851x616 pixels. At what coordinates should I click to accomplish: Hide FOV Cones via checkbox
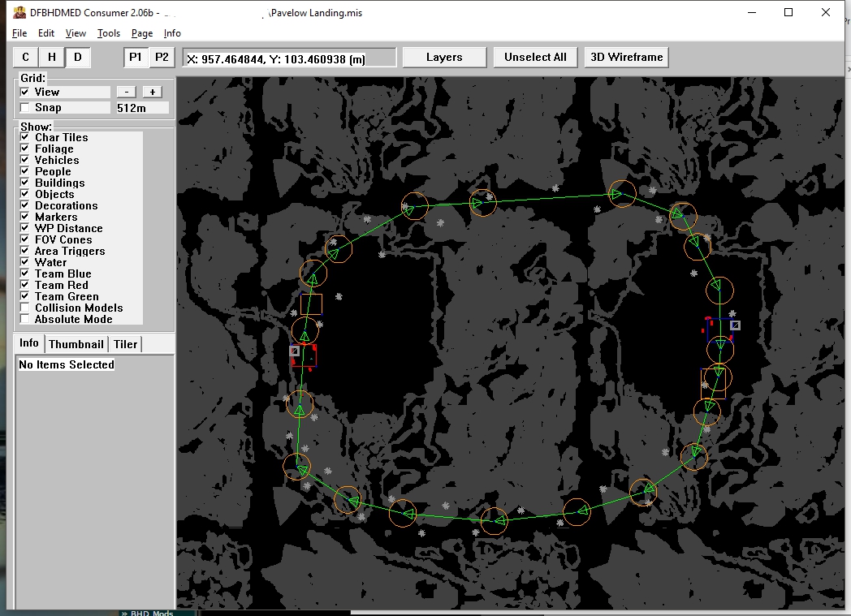(24, 240)
